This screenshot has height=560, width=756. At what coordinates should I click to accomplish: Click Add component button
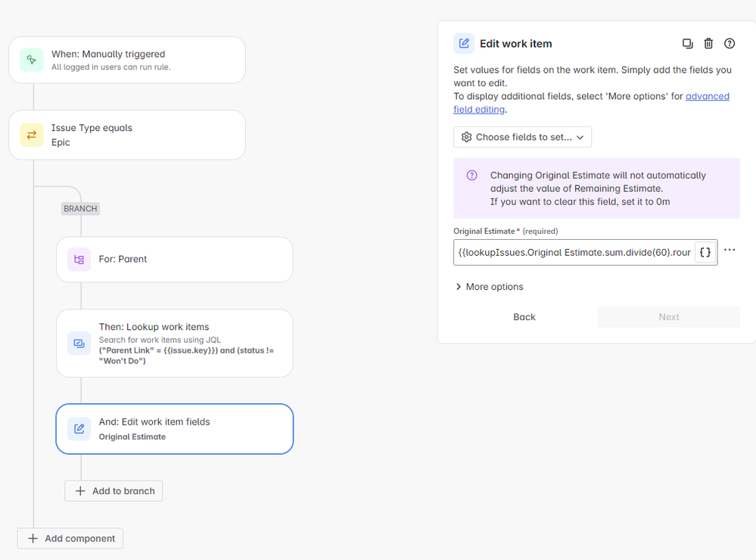click(x=70, y=538)
